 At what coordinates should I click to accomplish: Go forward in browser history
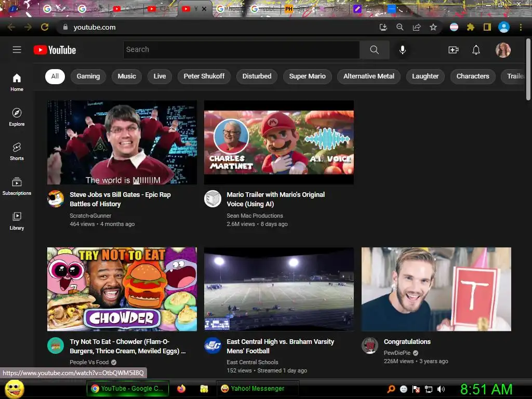tap(28, 27)
